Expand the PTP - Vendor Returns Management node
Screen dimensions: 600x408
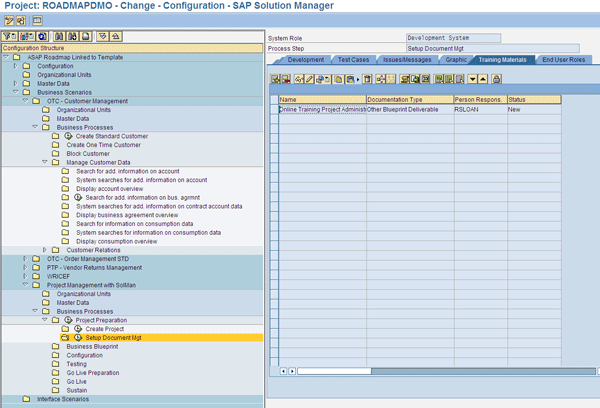(x=26, y=267)
